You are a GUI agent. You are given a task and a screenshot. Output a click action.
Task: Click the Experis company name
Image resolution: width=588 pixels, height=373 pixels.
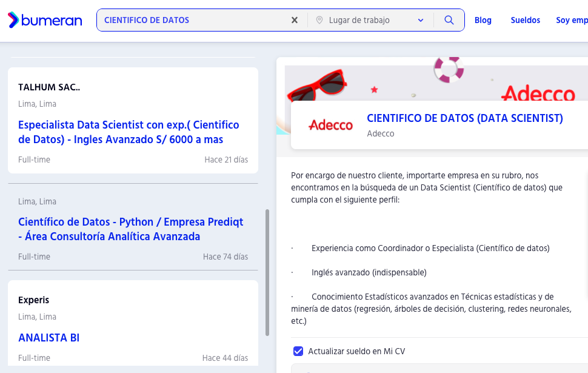click(x=34, y=300)
